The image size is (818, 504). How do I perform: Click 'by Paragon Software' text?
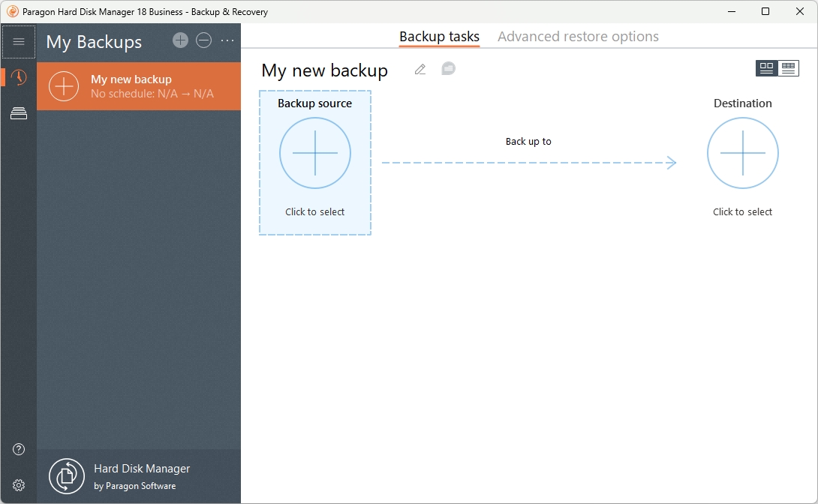[x=134, y=486]
